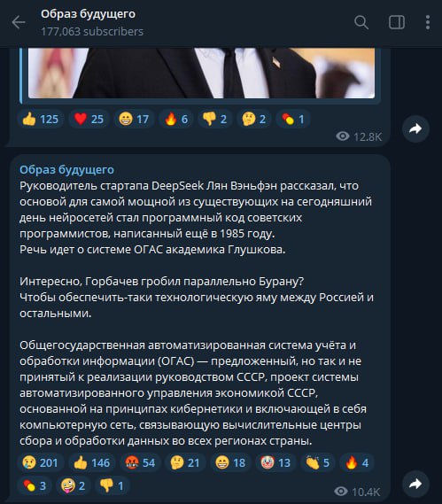This screenshot has width=442, height=504.
Task: Toggle the right sidebar panel icon
Action: point(397,22)
